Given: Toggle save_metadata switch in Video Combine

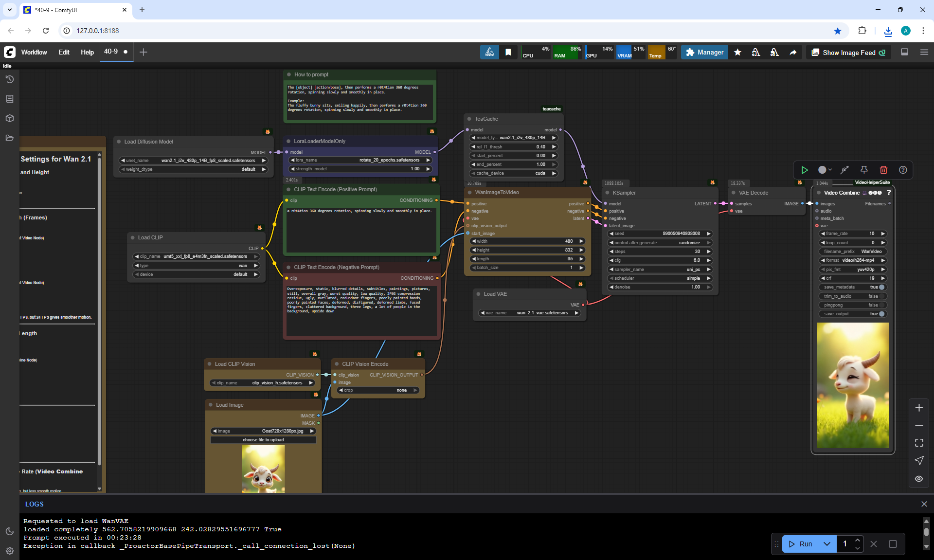Looking at the screenshot, I should [x=881, y=287].
